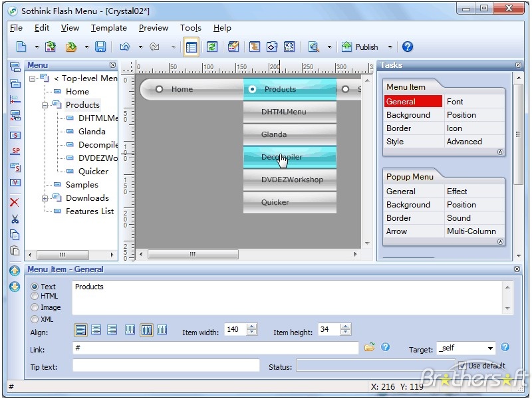Click in the Tip text input field
The image size is (532, 399).
click(166, 366)
